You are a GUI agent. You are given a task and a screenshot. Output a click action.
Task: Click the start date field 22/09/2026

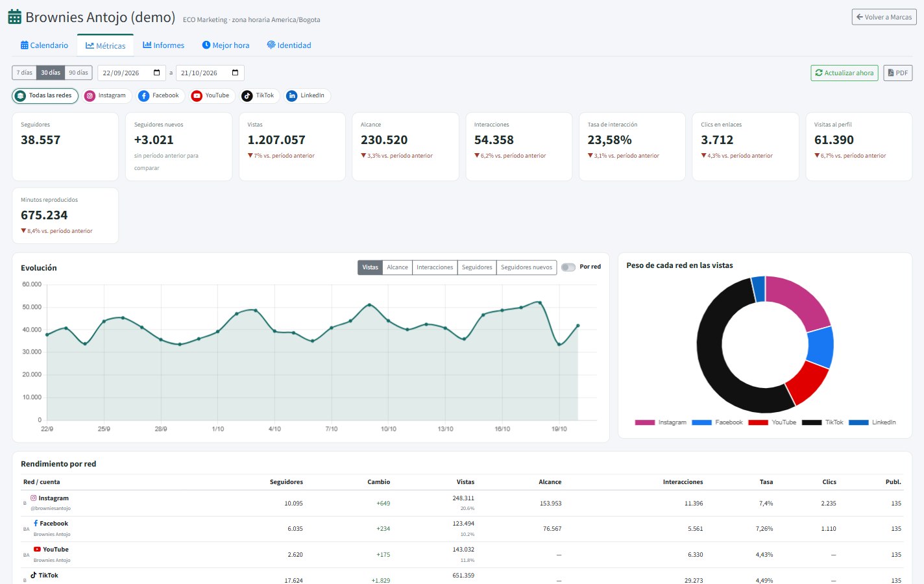point(132,73)
